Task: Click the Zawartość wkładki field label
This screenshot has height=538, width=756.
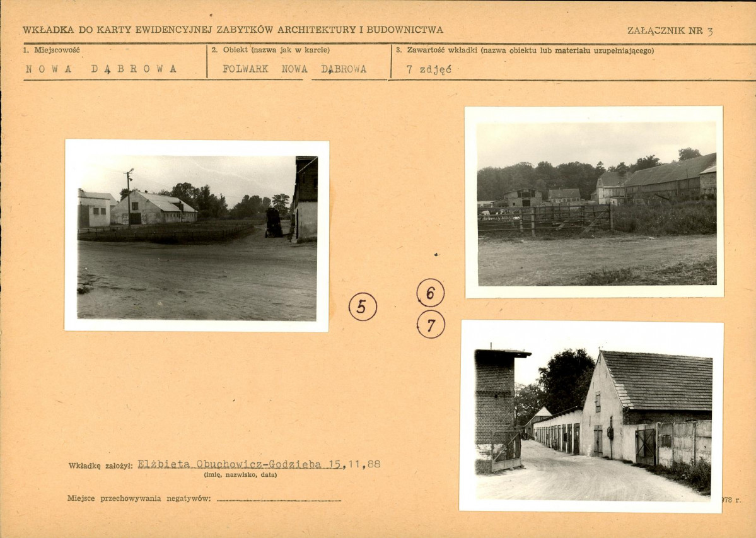Action: click(x=525, y=50)
